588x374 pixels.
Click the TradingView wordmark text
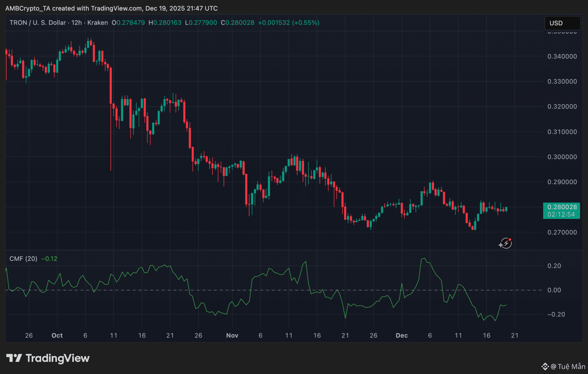57,358
